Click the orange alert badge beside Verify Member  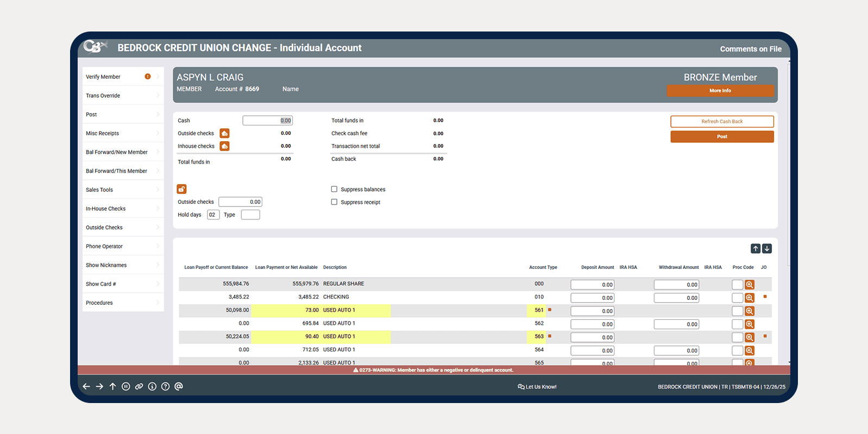[x=148, y=77]
